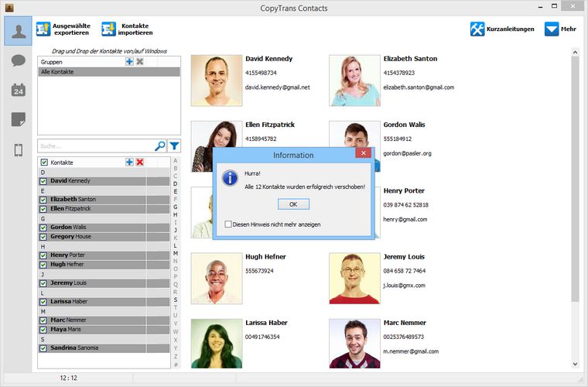Select the Alle Kontakte group
Screen dimensions: 588x387
tap(109, 72)
